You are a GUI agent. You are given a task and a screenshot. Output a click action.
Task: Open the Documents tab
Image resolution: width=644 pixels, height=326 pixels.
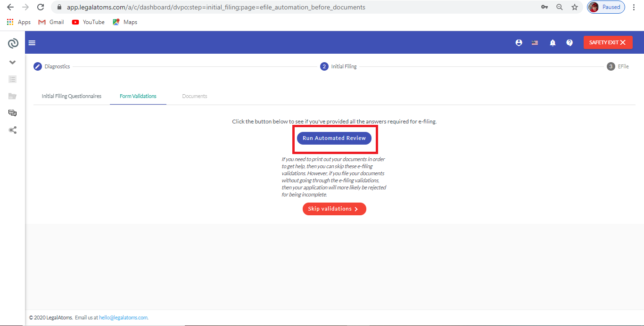click(x=195, y=96)
